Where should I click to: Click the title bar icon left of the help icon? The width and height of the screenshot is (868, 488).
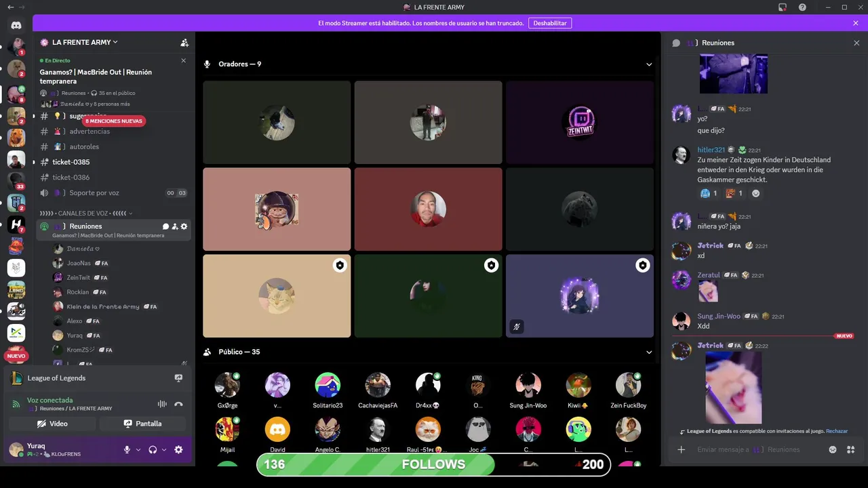click(x=783, y=7)
